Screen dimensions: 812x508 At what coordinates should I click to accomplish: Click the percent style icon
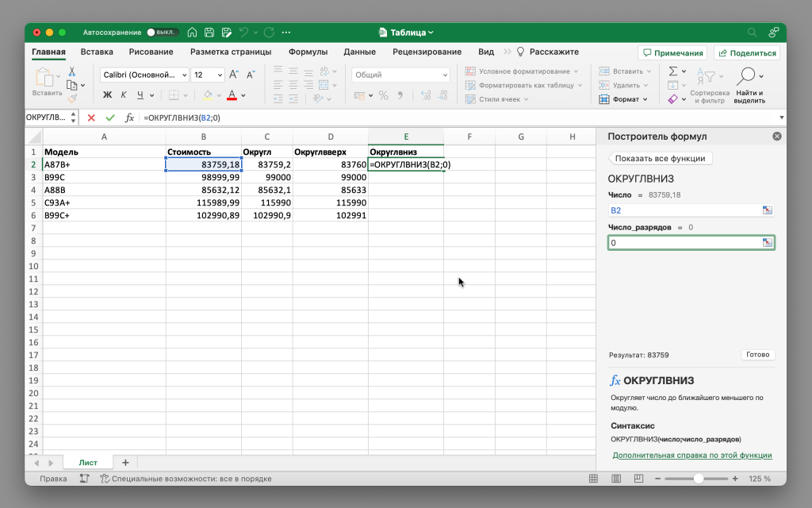383,95
